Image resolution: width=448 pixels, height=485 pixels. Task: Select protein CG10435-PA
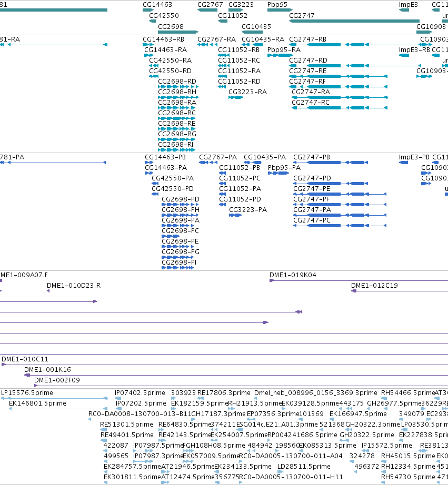coord(265,157)
